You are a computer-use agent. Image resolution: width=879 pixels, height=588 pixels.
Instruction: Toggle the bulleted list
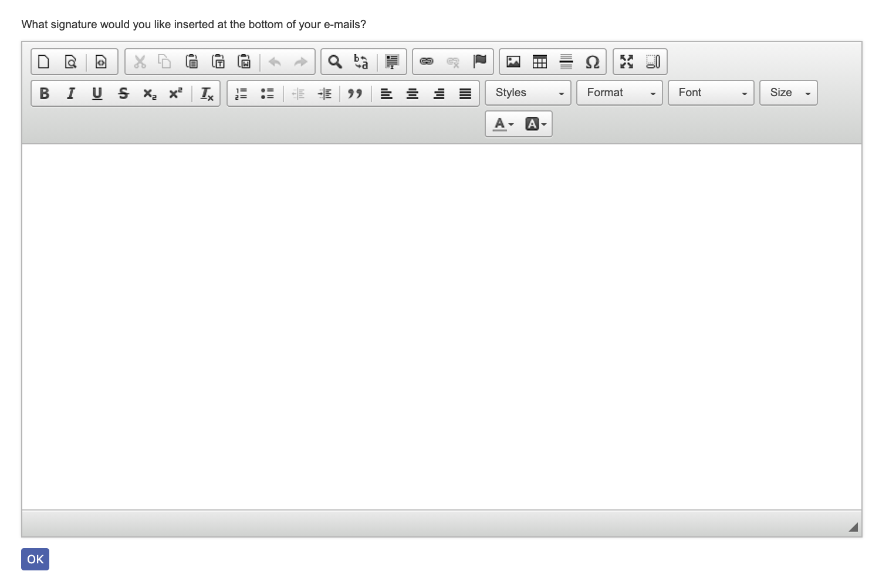coord(267,93)
